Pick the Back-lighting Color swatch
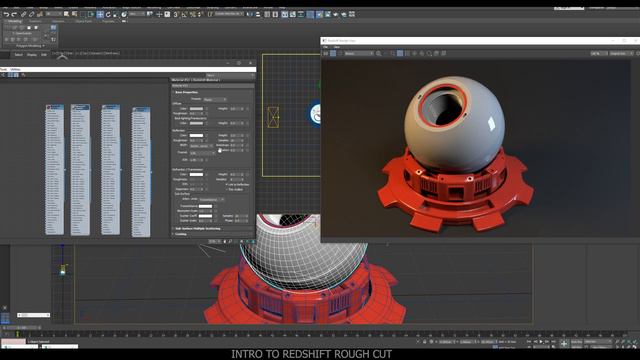This screenshot has width=640, height=360. [196, 123]
